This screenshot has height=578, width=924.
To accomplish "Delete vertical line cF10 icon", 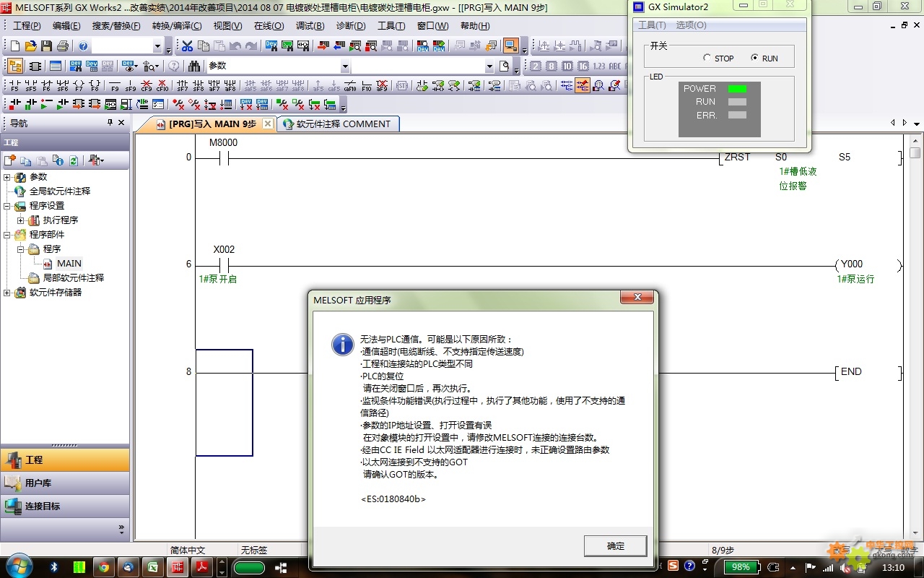I will tap(162, 85).
